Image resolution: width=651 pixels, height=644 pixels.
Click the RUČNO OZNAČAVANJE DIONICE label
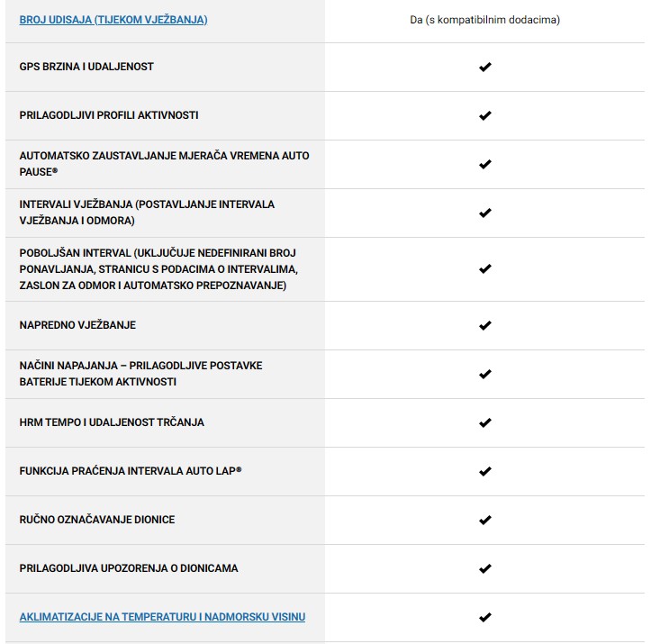click(x=97, y=520)
